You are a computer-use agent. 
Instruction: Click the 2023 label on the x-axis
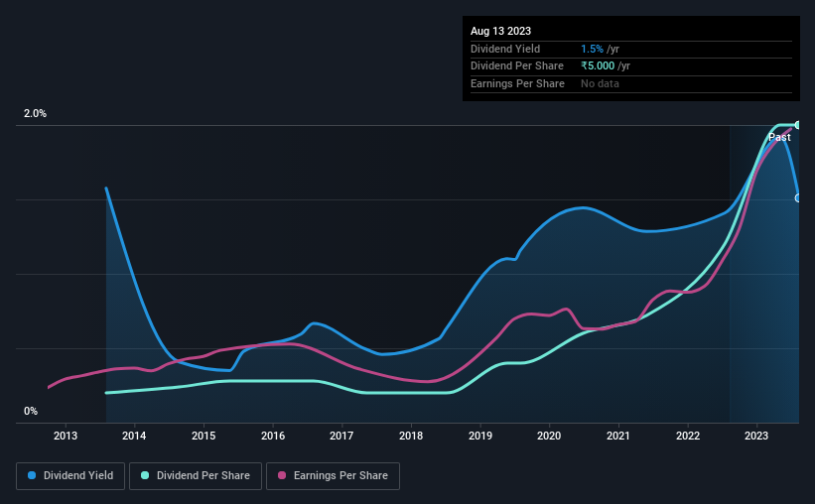756,436
